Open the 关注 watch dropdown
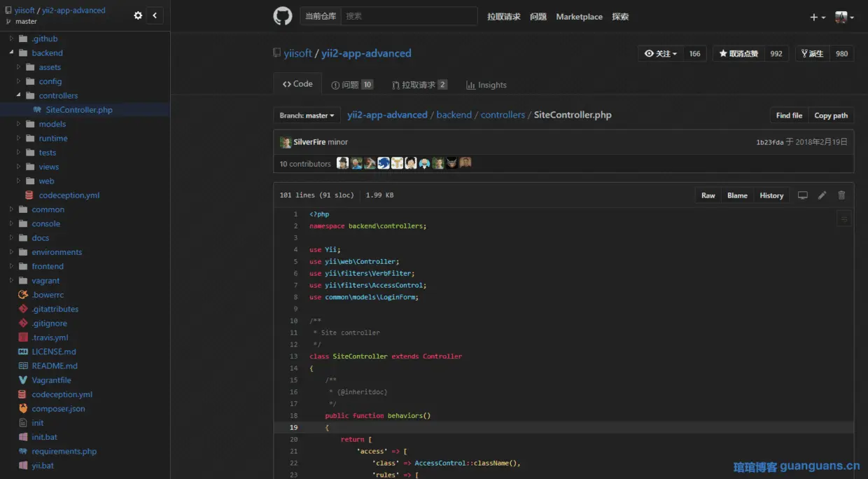Viewport: 868px width, 479px height. (x=660, y=54)
